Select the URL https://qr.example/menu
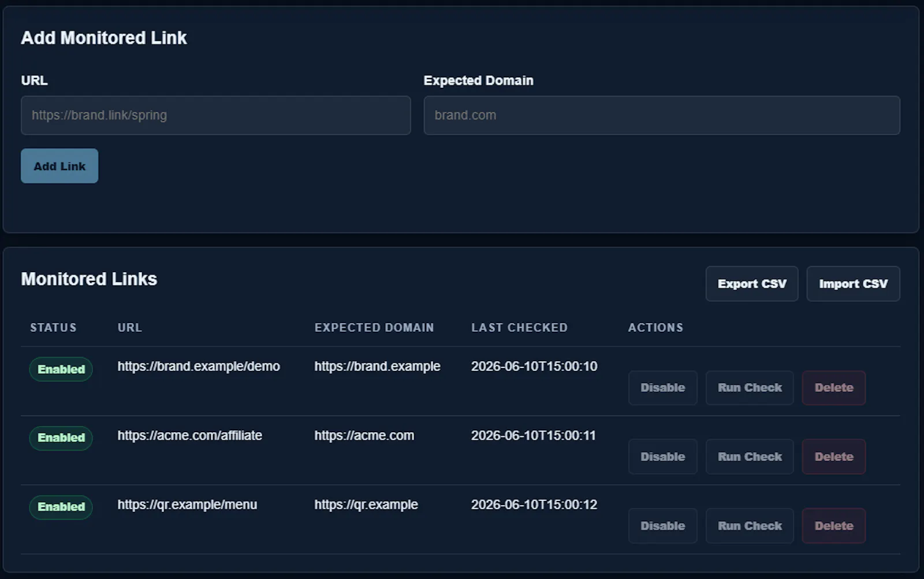The height and width of the screenshot is (579, 924). point(187,504)
